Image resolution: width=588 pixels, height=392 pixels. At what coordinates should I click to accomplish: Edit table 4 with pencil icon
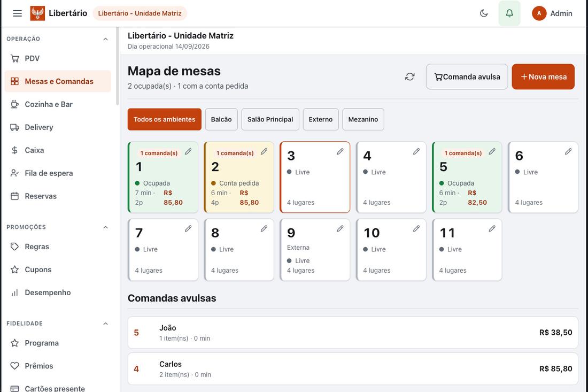(416, 151)
